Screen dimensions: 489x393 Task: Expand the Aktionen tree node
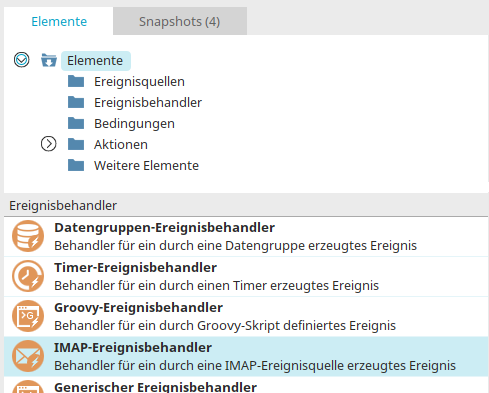coord(49,144)
